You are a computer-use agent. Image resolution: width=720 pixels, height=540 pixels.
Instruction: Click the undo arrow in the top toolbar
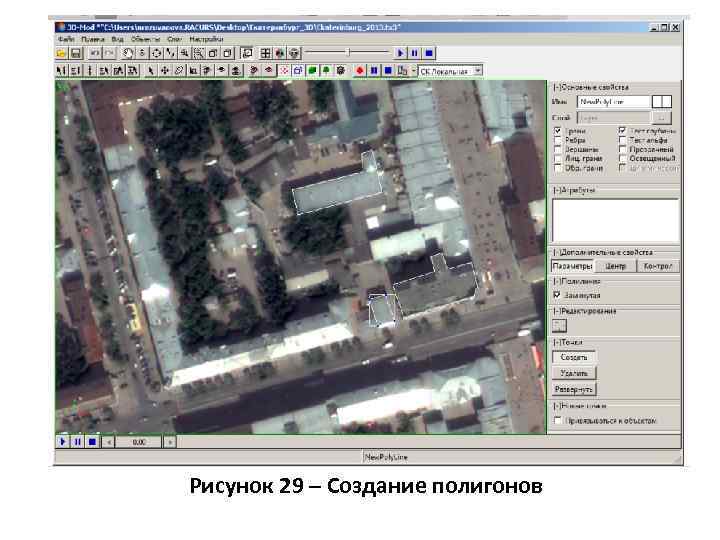pos(95,53)
